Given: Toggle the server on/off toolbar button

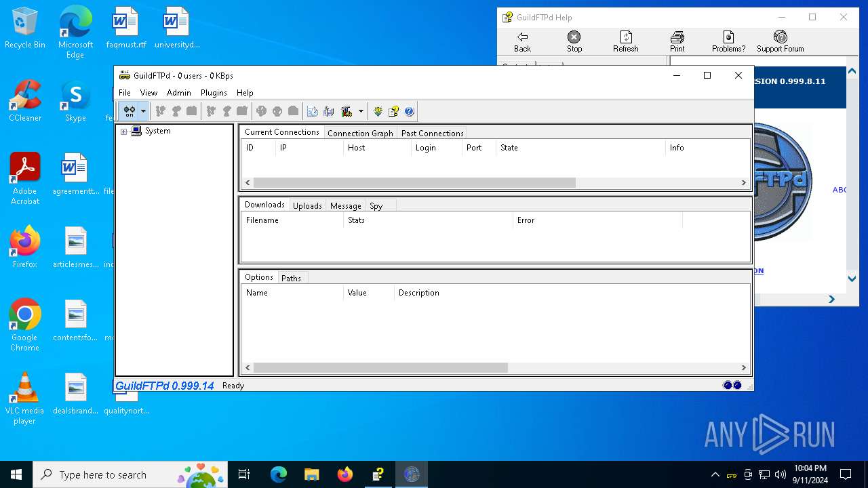Looking at the screenshot, I should click(129, 111).
